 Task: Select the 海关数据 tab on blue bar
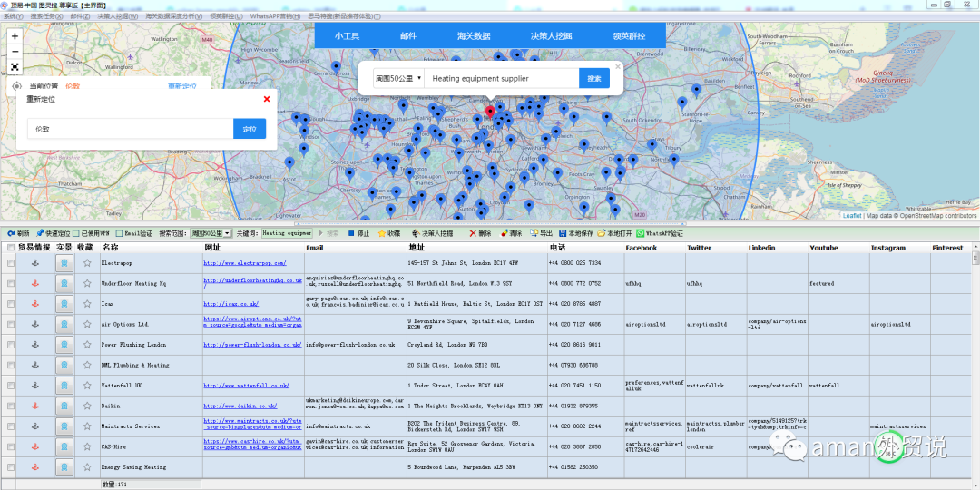(474, 35)
